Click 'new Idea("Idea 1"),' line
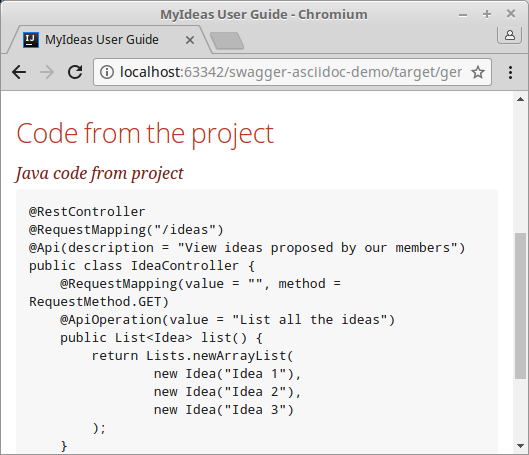The image size is (529, 455). point(227,374)
